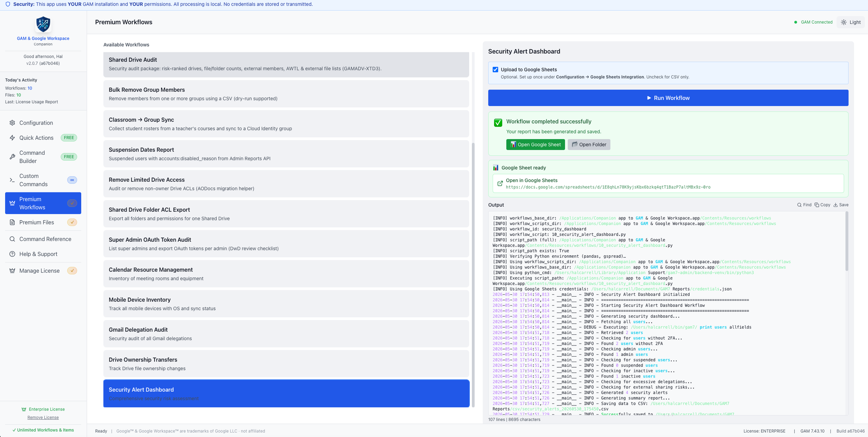Save the output log to file

click(x=841, y=205)
